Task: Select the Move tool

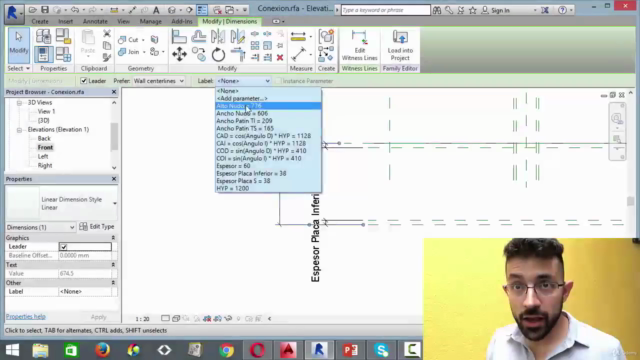Action: pos(179,54)
